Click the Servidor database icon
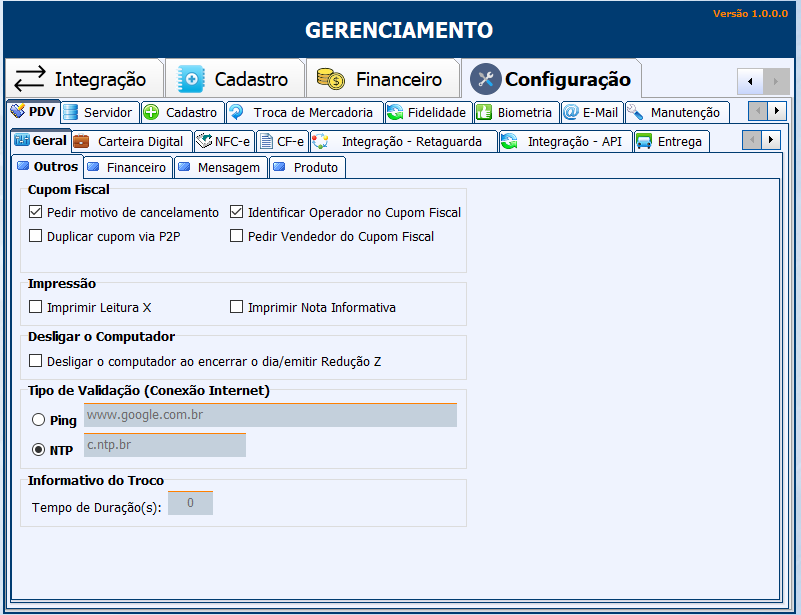The width and height of the screenshot is (801, 615). (x=71, y=112)
